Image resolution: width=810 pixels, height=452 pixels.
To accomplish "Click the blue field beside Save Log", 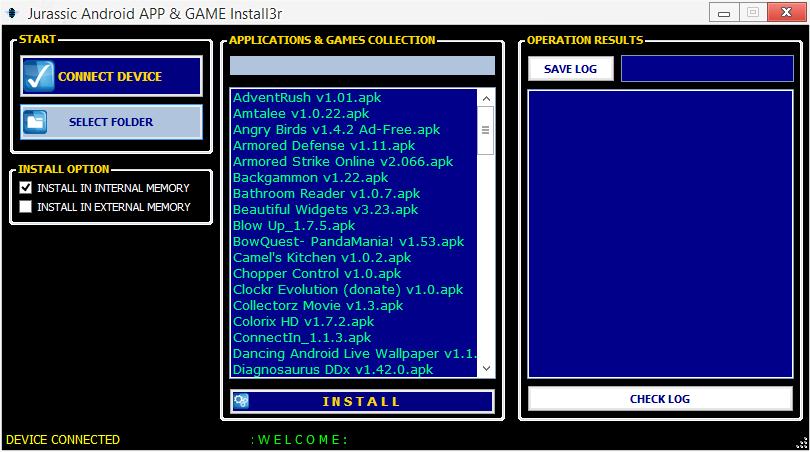I will tap(708, 69).
